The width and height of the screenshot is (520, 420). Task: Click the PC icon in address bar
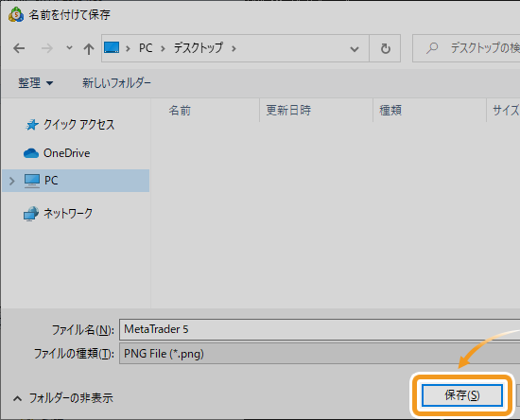(x=112, y=47)
